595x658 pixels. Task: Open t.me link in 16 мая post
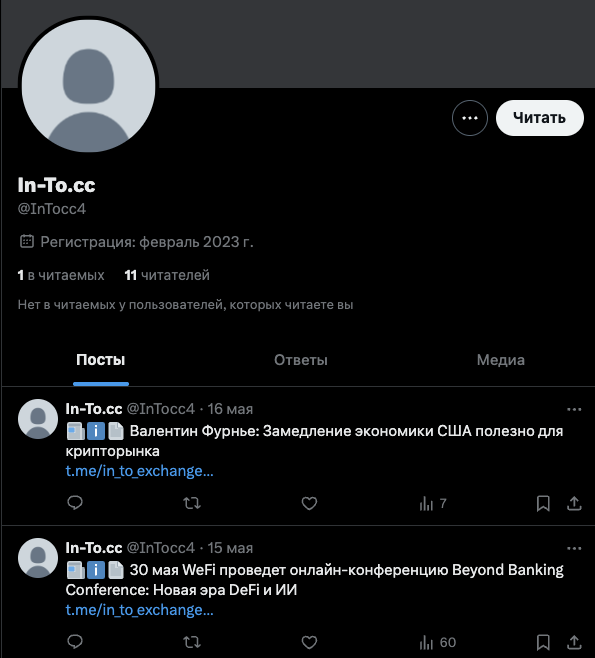point(139,471)
